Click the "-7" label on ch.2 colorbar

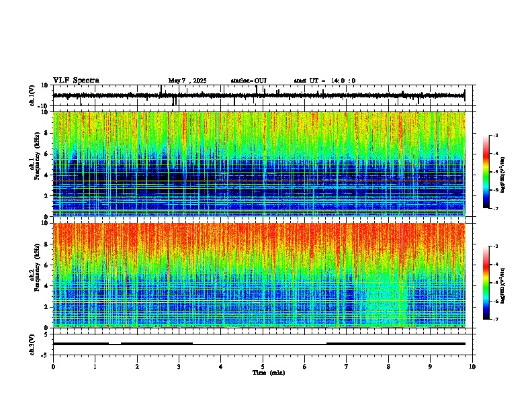click(x=496, y=319)
